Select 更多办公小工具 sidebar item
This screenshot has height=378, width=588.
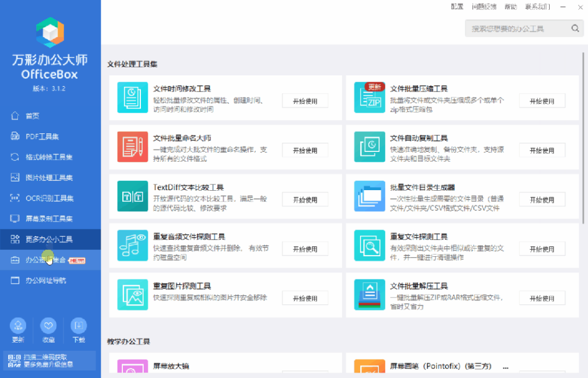tap(50, 239)
